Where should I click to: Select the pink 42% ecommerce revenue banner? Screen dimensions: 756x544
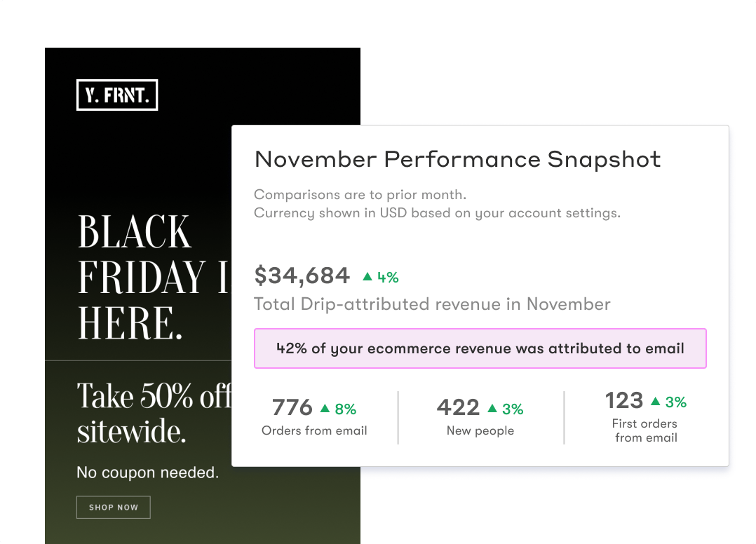[480, 348]
